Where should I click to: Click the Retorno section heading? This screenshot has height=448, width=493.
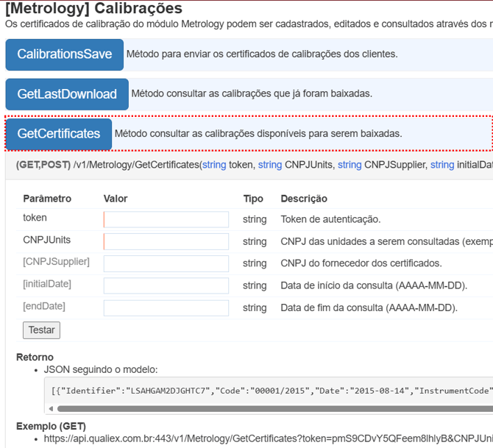tap(35, 357)
